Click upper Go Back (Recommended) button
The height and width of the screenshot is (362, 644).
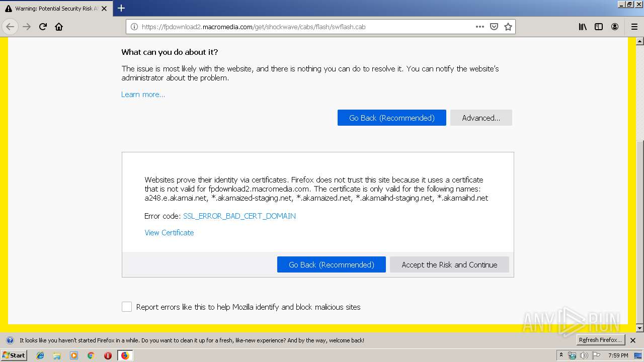tap(391, 118)
